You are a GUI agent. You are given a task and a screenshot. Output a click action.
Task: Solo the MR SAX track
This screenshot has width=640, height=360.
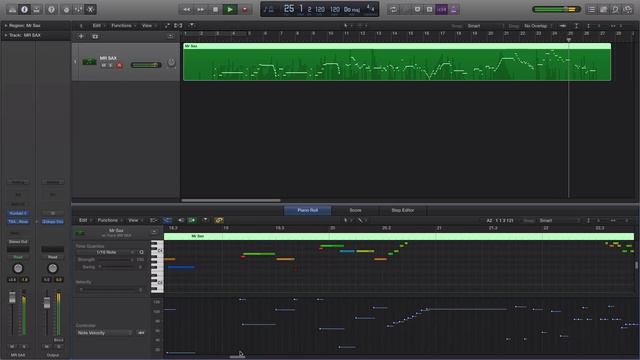111,65
